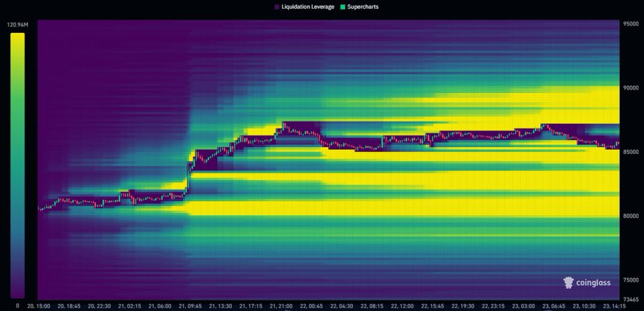644x311 pixels.
Task: Click the 20, 18:45 time label
Action: coord(69,307)
